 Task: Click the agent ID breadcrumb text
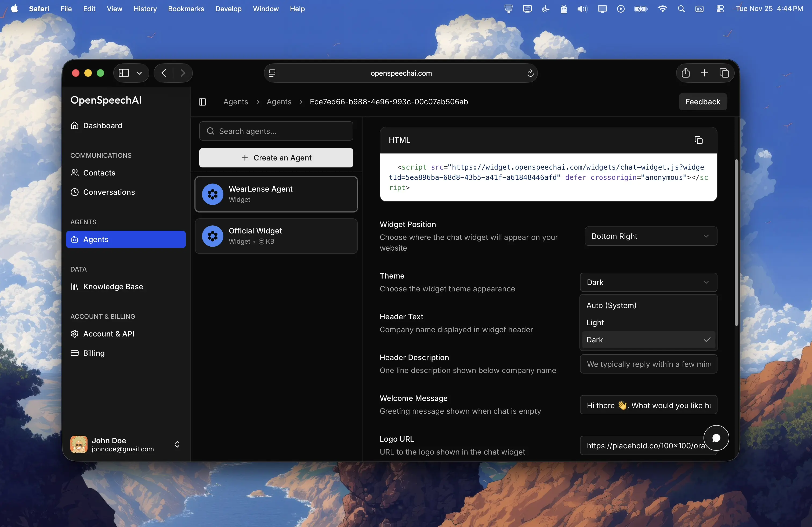point(389,102)
